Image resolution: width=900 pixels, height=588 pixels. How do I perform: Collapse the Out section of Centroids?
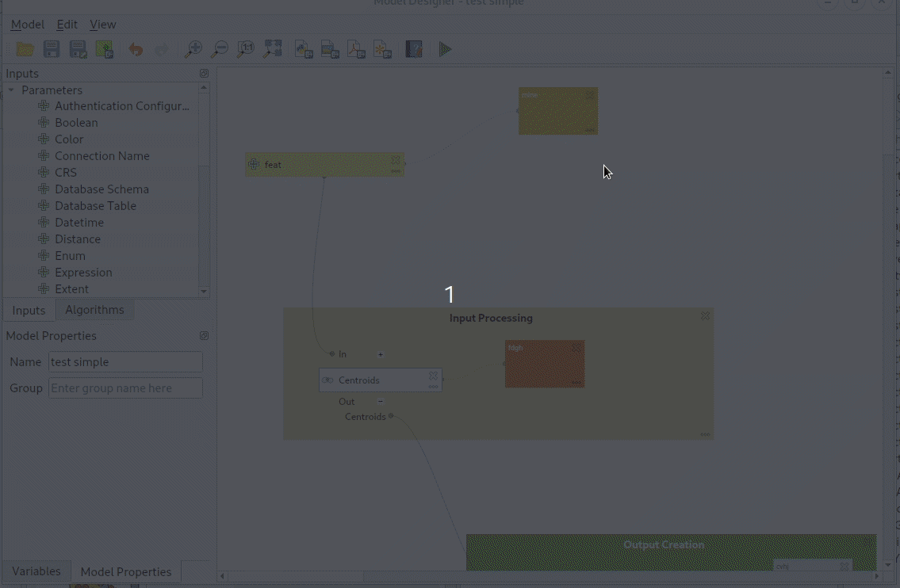pyautogui.click(x=381, y=401)
